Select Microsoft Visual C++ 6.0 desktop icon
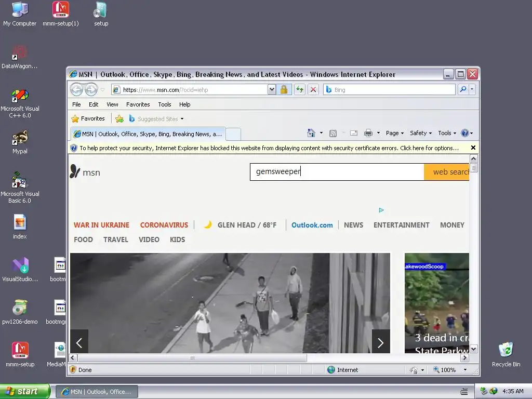This screenshot has height=399, width=532. (x=20, y=103)
